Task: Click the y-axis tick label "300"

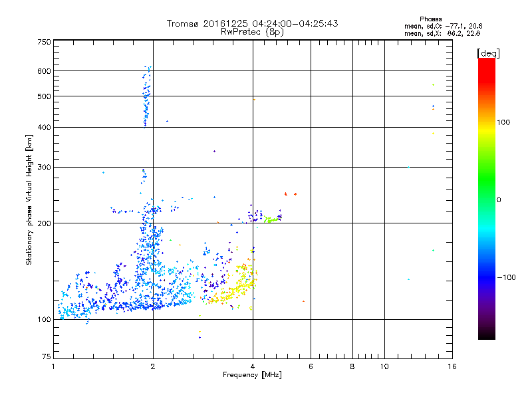Action: pos(44,167)
